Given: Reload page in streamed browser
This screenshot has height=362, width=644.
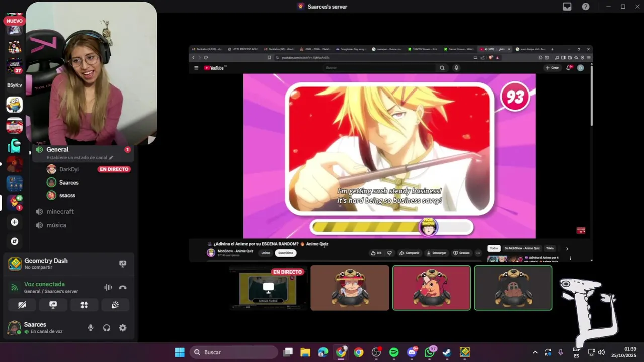Looking at the screenshot, I should pyautogui.click(x=206, y=58).
